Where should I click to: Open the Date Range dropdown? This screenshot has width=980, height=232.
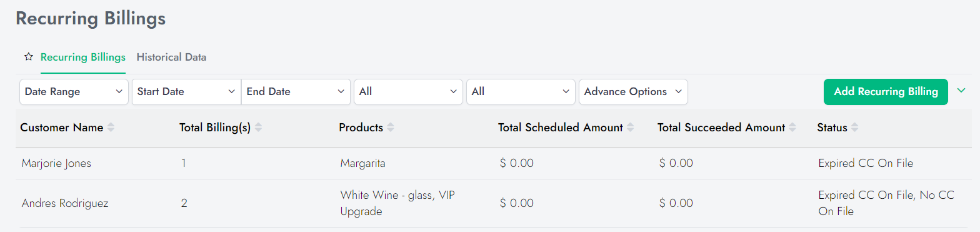[x=74, y=92]
